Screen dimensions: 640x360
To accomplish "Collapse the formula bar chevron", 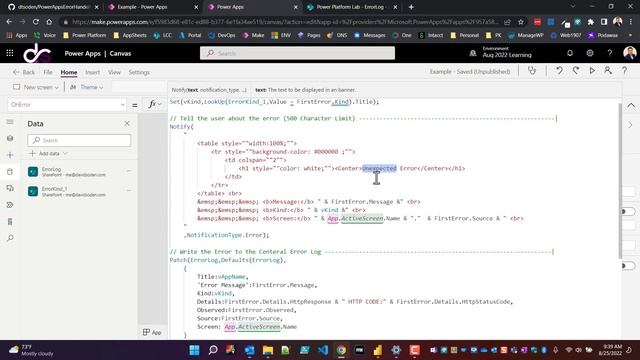I will [631, 106].
